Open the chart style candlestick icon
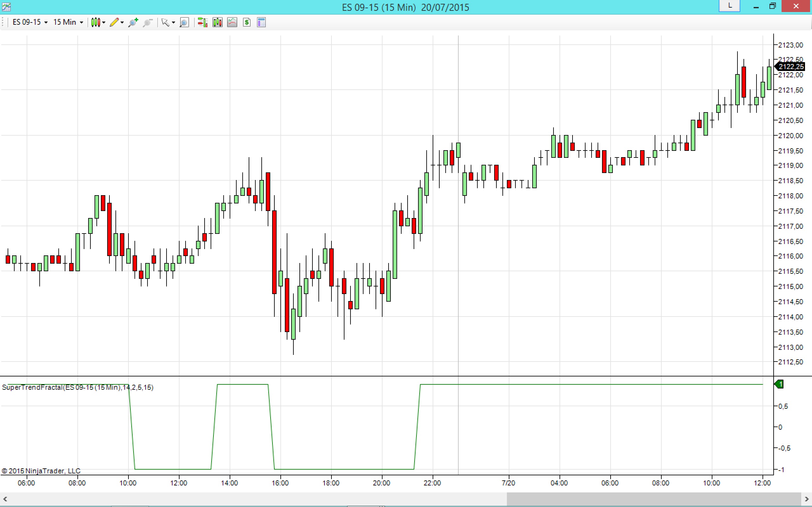The width and height of the screenshot is (812, 507). click(x=95, y=22)
